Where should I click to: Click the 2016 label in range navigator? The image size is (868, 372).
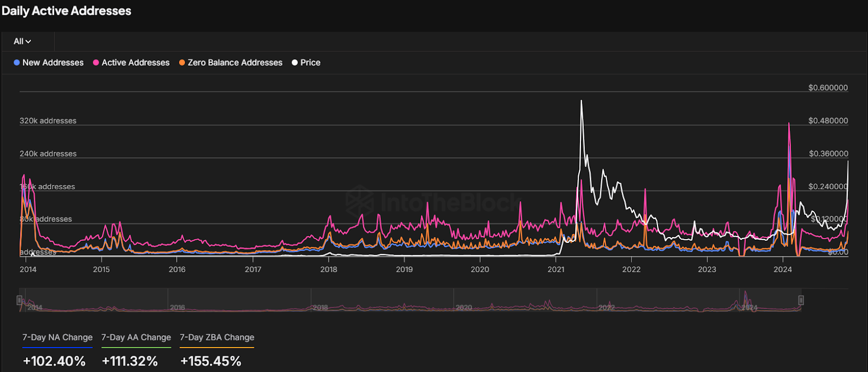[x=177, y=307]
